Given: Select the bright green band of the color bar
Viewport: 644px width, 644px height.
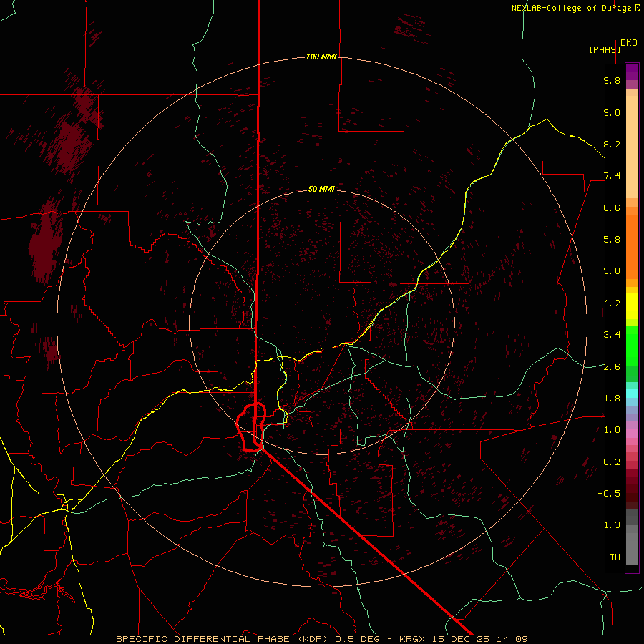Looking at the screenshot, I should 632,345.
